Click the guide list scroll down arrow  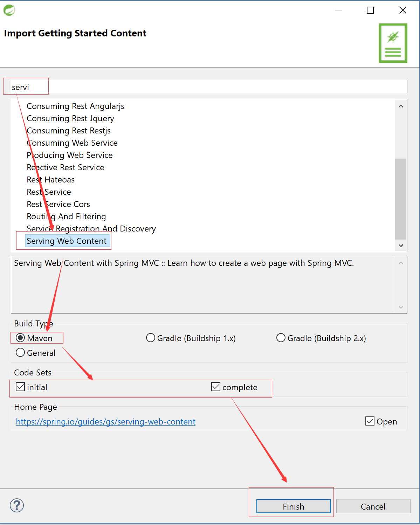tap(401, 246)
